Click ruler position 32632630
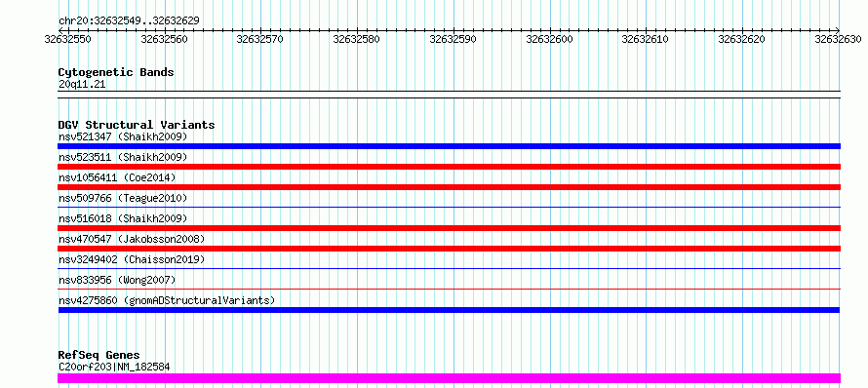Image resolution: width=868 pixels, height=388 pixels. pyautogui.click(x=838, y=39)
